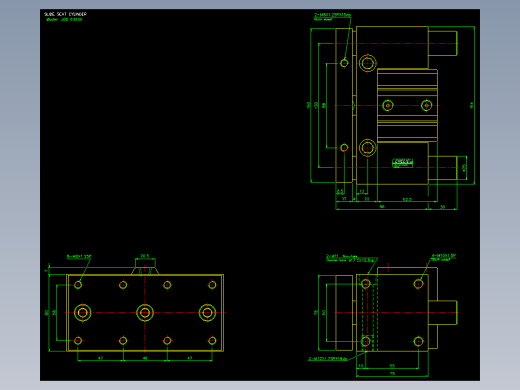Select the thread callout note above the top view
520x390 pixels.
(x=332, y=17)
